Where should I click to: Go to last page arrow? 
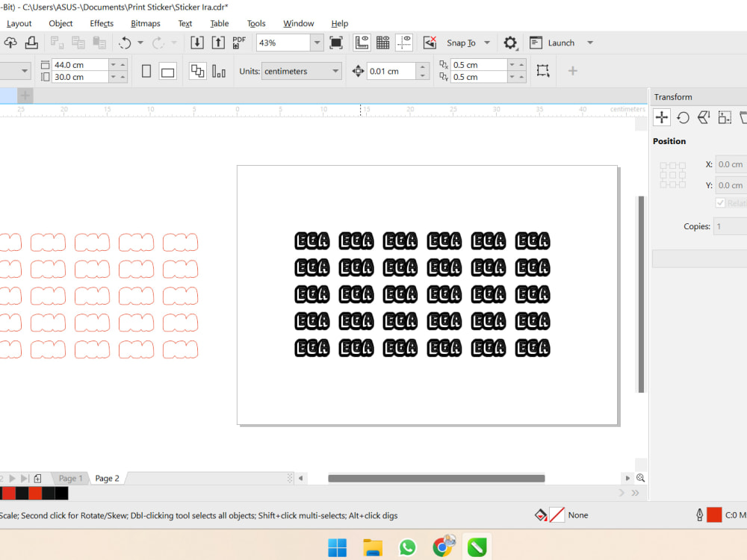pos(25,478)
